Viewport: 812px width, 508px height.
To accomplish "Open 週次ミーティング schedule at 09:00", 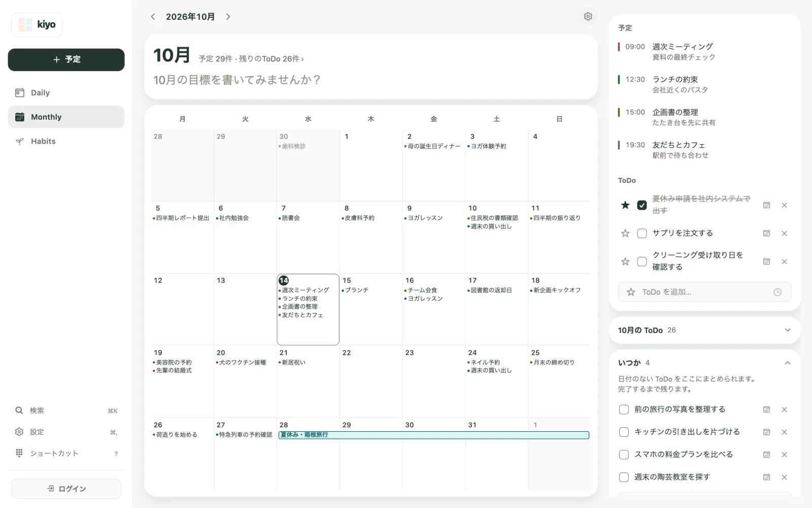I will (x=704, y=52).
